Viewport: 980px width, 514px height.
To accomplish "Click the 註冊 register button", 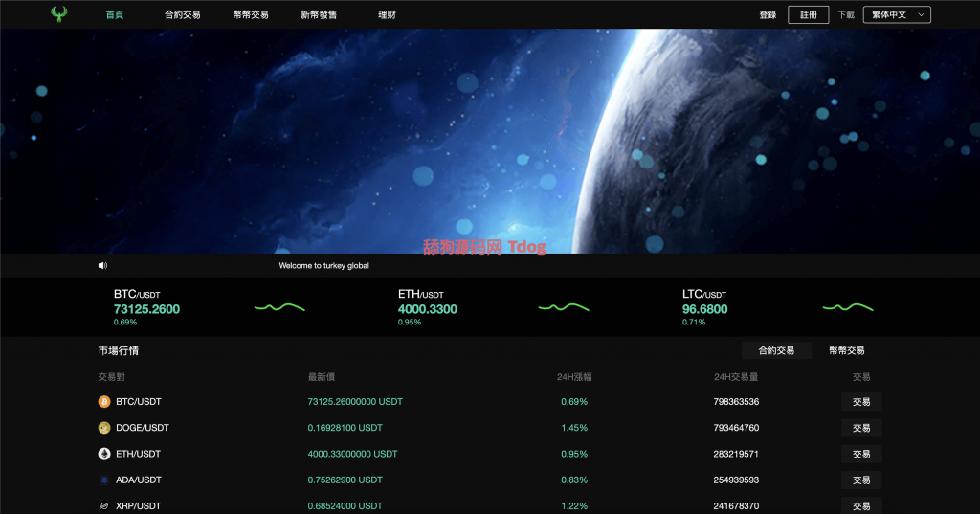I will pyautogui.click(x=808, y=14).
